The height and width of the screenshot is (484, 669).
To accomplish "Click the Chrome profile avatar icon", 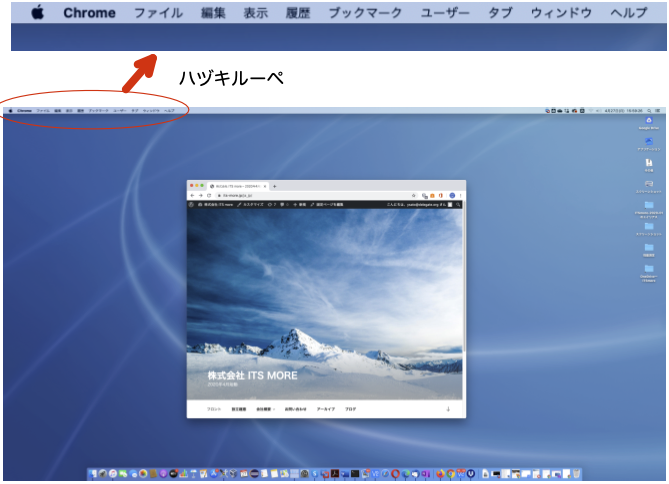I will [452, 195].
